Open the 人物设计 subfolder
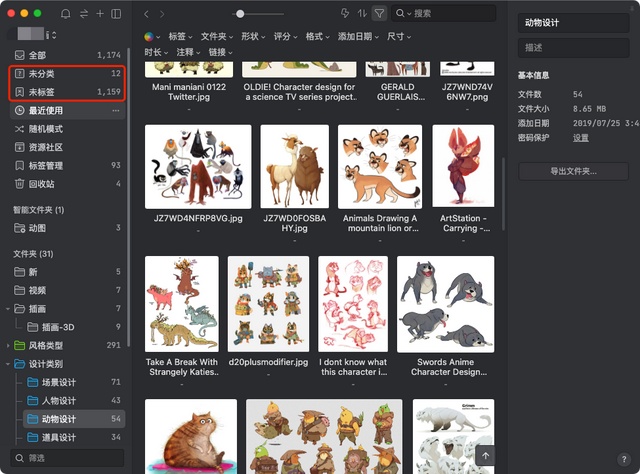640x474 pixels. point(74,401)
